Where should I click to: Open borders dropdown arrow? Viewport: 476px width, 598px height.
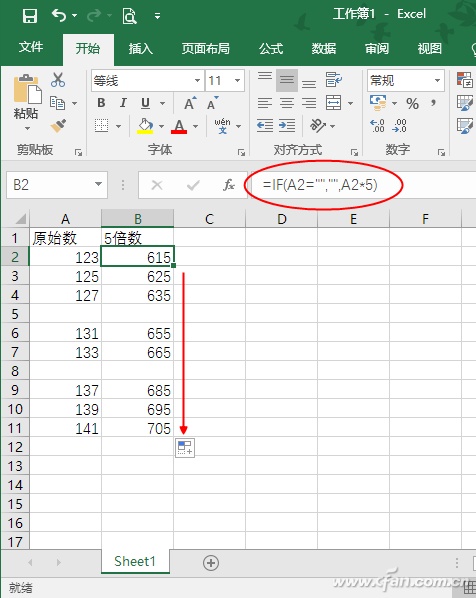[x=118, y=126]
